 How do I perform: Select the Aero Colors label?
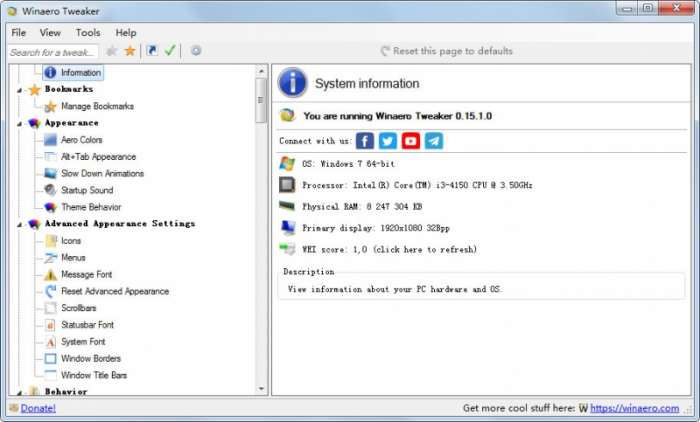click(82, 140)
